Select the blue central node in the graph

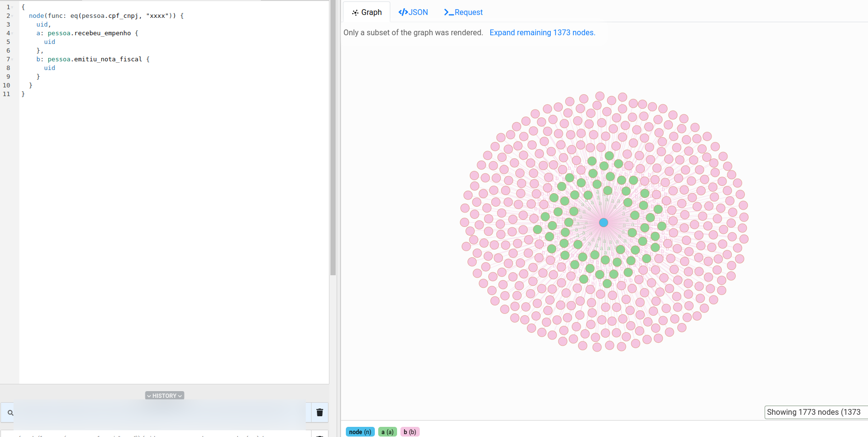603,222
